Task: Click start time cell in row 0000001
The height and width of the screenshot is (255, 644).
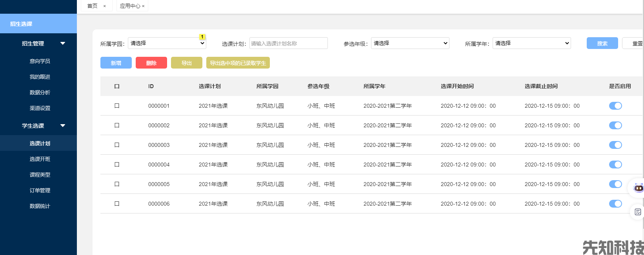Action: [468, 106]
